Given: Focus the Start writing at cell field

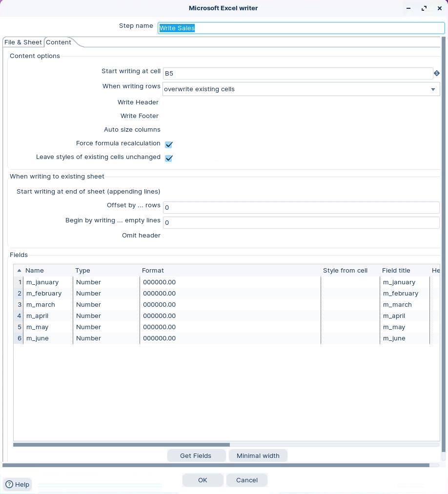Looking at the screenshot, I should tap(298, 74).
